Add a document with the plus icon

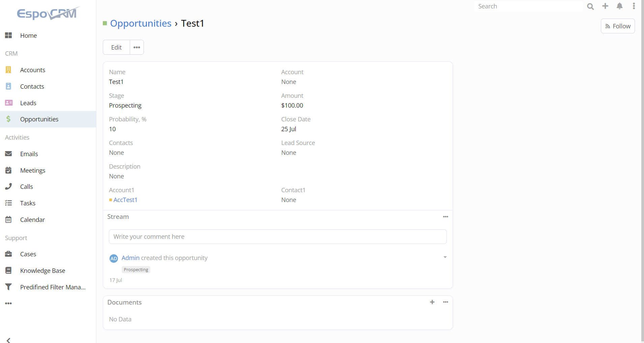pos(432,302)
